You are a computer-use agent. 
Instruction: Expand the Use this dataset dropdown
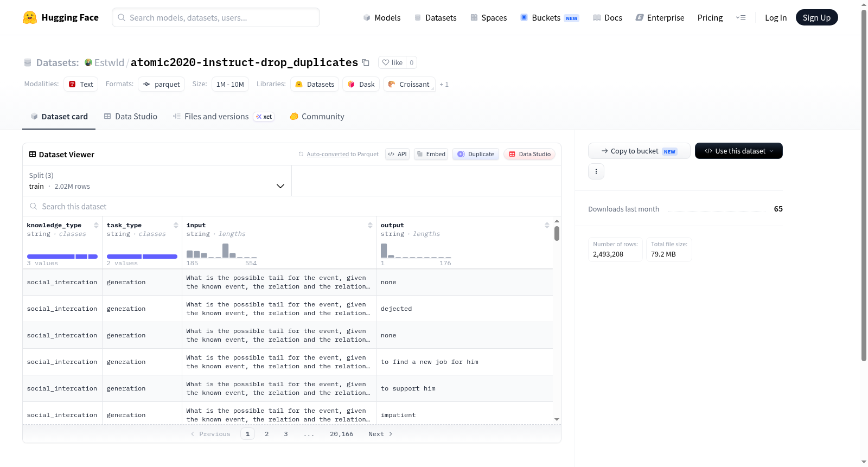click(x=739, y=151)
